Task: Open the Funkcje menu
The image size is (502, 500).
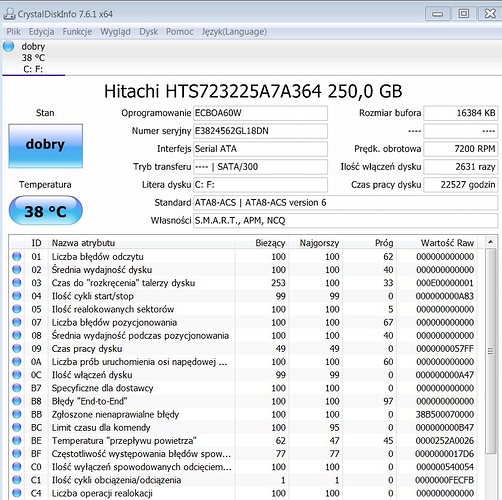Action: coord(77,32)
